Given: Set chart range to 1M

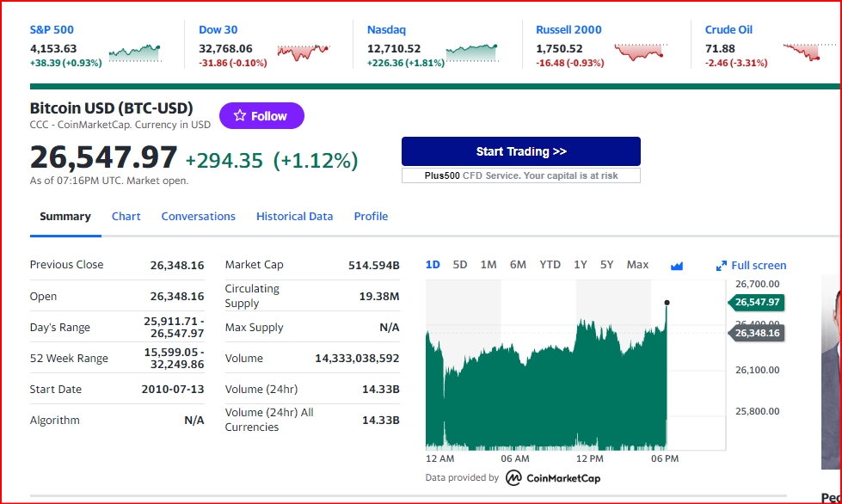Looking at the screenshot, I should pos(489,265).
